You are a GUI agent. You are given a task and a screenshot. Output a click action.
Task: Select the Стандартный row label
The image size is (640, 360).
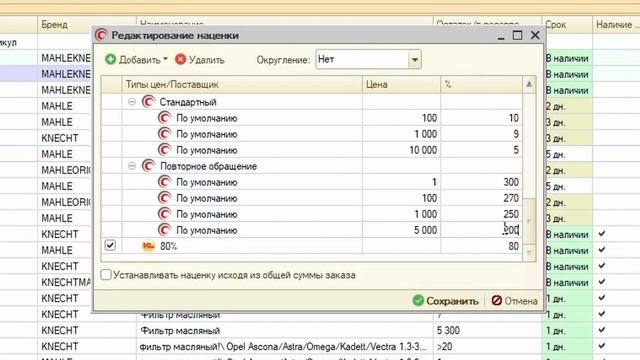[x=188, y=102]
